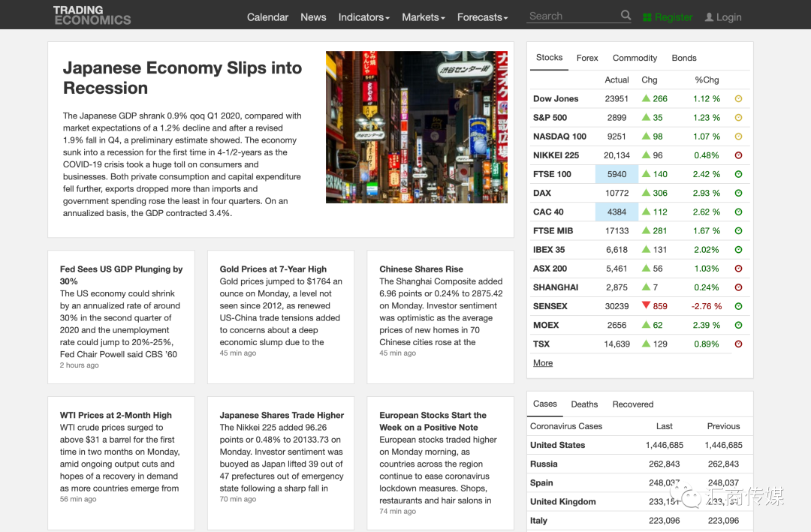Click the highlighted 4384 CAC 40 value
Screen dimensions: 811x532
[617, 212]
